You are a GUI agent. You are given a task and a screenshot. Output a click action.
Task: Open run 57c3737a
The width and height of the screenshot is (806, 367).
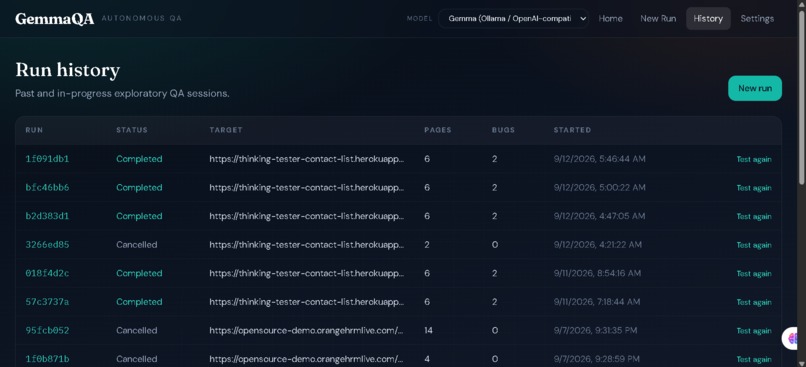click(47, 302)
